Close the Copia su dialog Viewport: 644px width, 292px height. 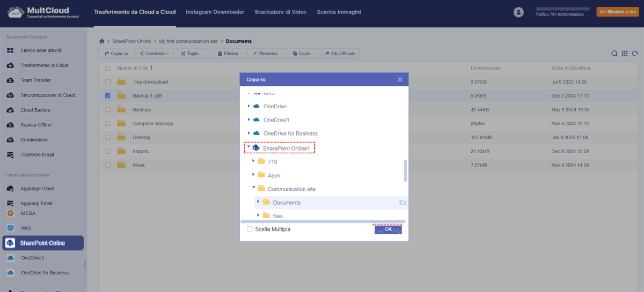[400, 79]
